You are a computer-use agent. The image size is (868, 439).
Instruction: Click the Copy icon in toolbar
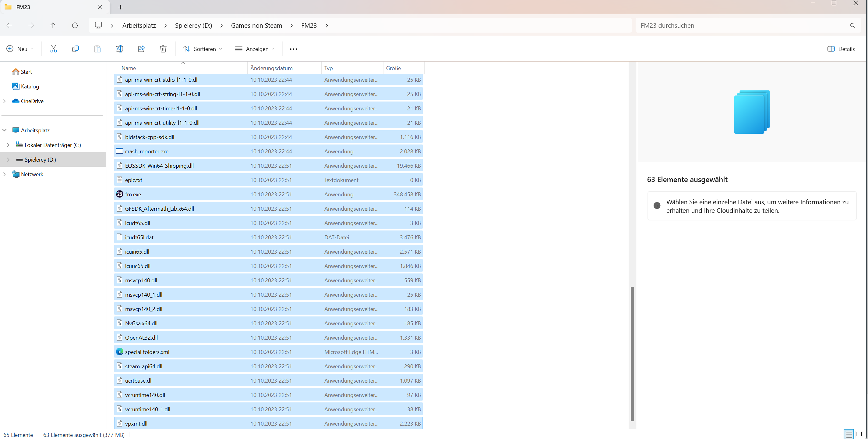click(76, 49)
